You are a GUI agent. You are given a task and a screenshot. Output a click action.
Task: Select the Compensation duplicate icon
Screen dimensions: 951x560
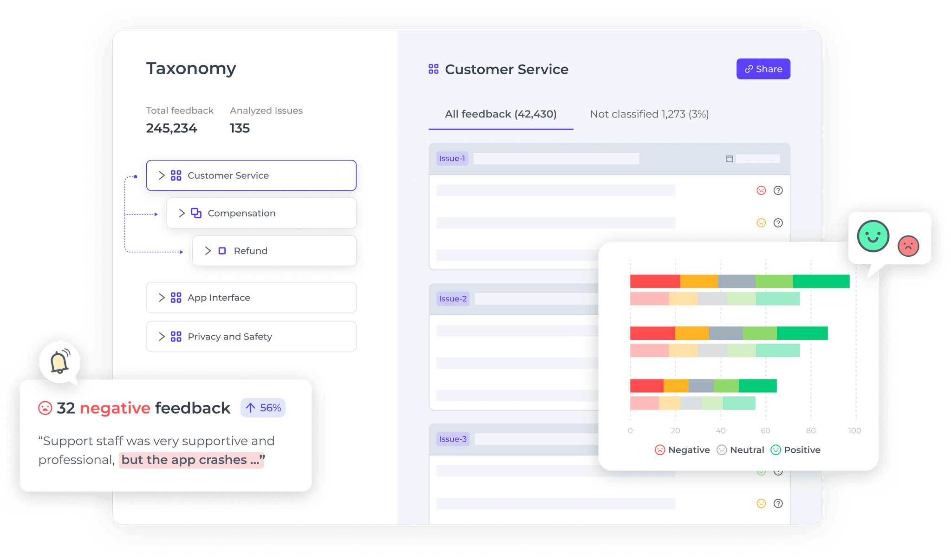coord(195,213)
